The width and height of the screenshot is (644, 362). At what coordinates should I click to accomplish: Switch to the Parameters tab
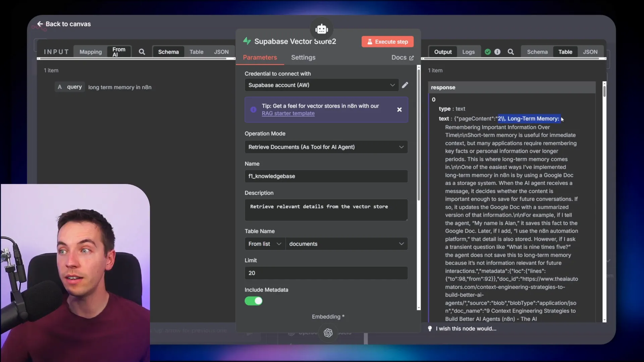[x=260, y=57]
